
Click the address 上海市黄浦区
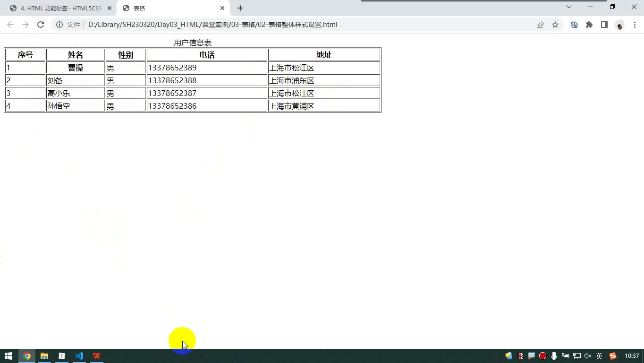[x=292, y=106]
